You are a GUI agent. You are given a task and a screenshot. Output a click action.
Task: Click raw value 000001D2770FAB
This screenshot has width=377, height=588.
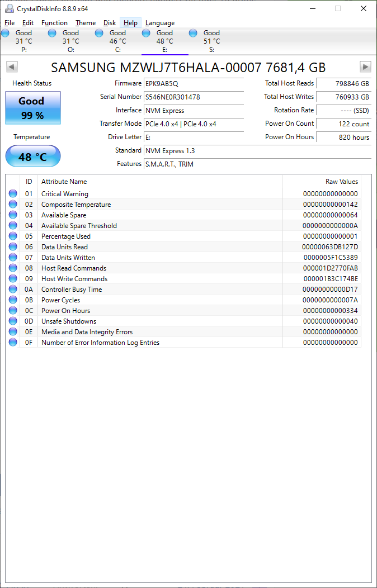click(x=331, y=268)
